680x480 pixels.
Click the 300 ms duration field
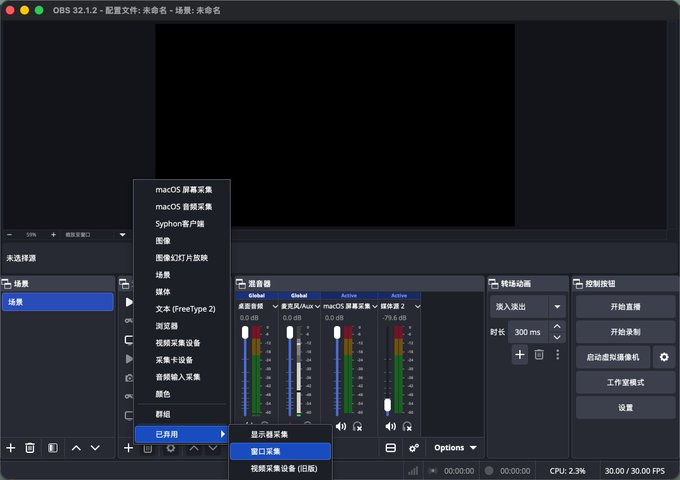coord(529,332)
